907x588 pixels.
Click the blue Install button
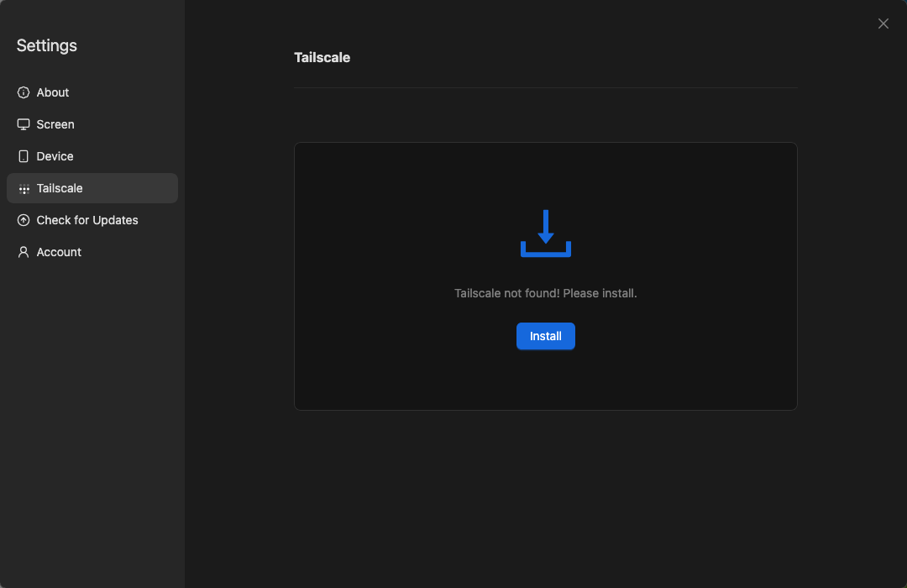click(x=546, y=336)
